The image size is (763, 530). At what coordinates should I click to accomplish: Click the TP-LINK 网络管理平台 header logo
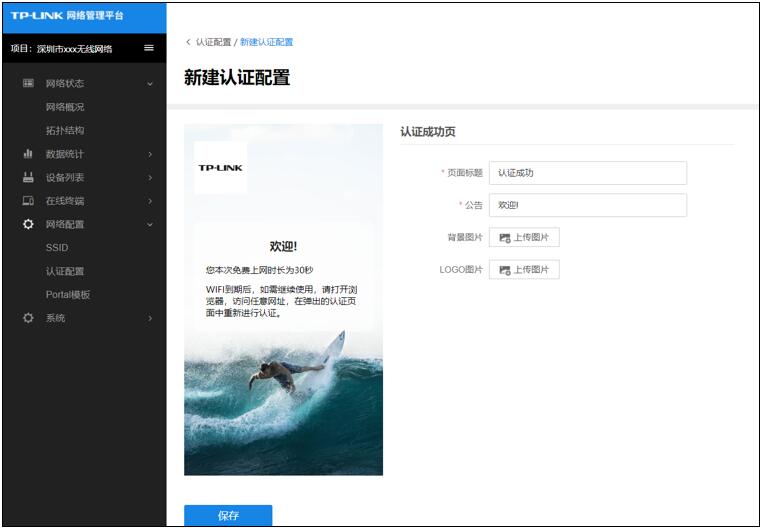click(x=67, y=15)
